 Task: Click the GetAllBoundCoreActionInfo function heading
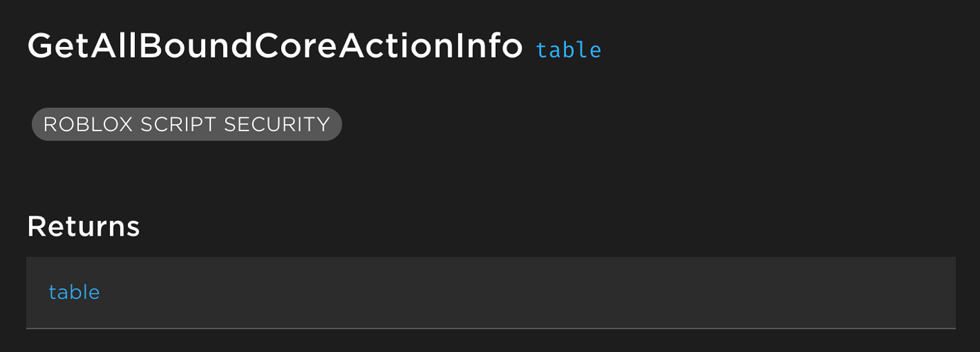(x=275, y=47)
